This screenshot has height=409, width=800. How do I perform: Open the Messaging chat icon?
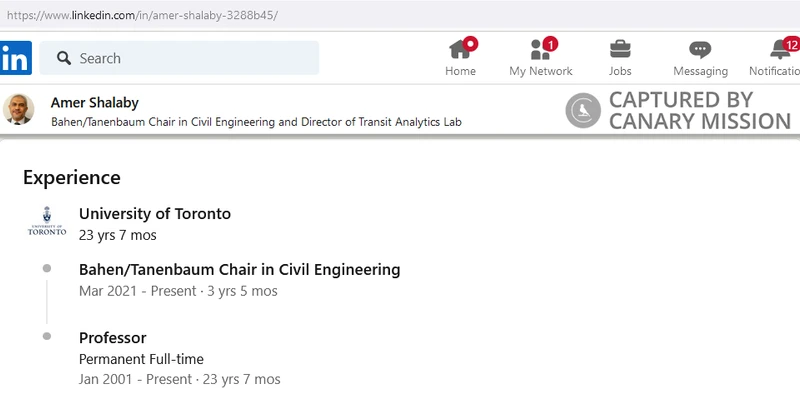[x=700, y=49]
